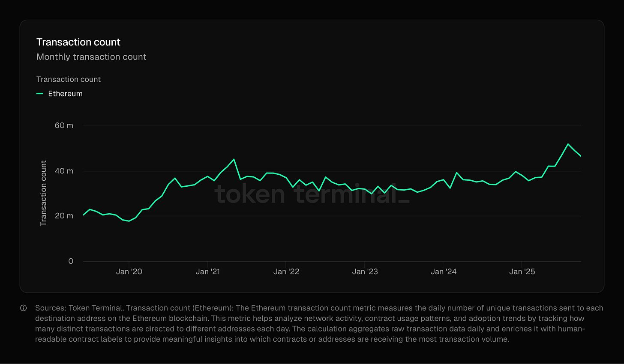Click the Ethereum legend color marker
This screenshot has width=624, height=364.
pos(40,94)
